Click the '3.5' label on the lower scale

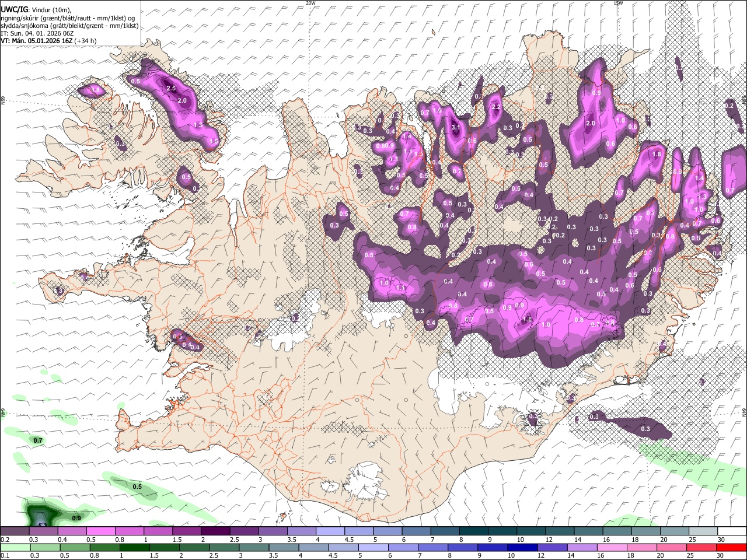click(x=273, y=556)
